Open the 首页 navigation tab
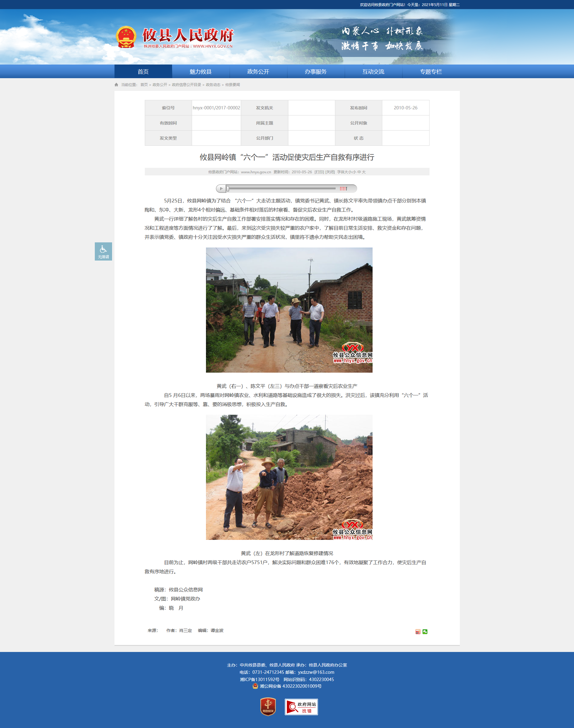 point(143,71)
